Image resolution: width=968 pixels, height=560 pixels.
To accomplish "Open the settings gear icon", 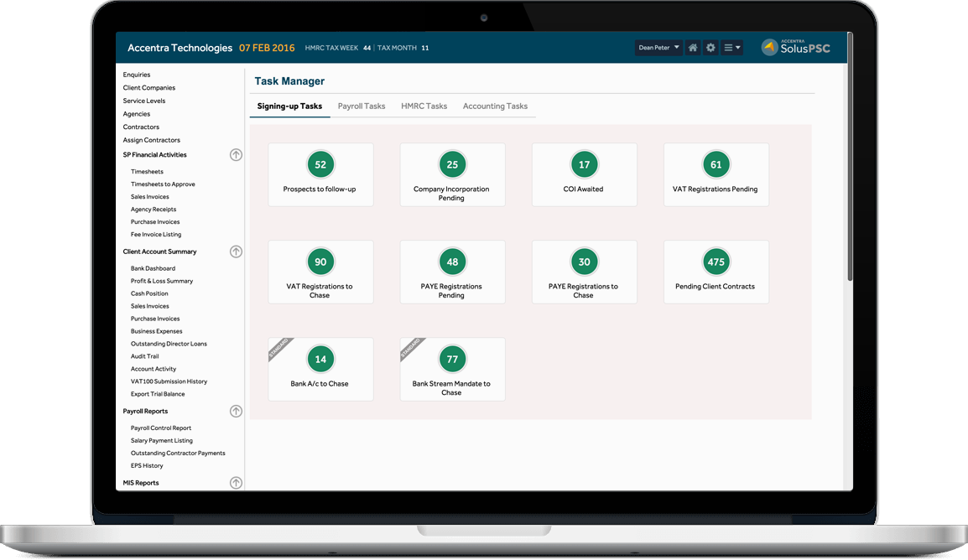I will point(710,48).
